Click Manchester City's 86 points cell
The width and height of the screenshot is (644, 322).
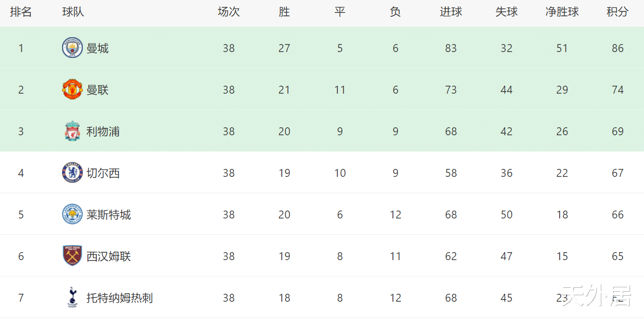(617, 48)
